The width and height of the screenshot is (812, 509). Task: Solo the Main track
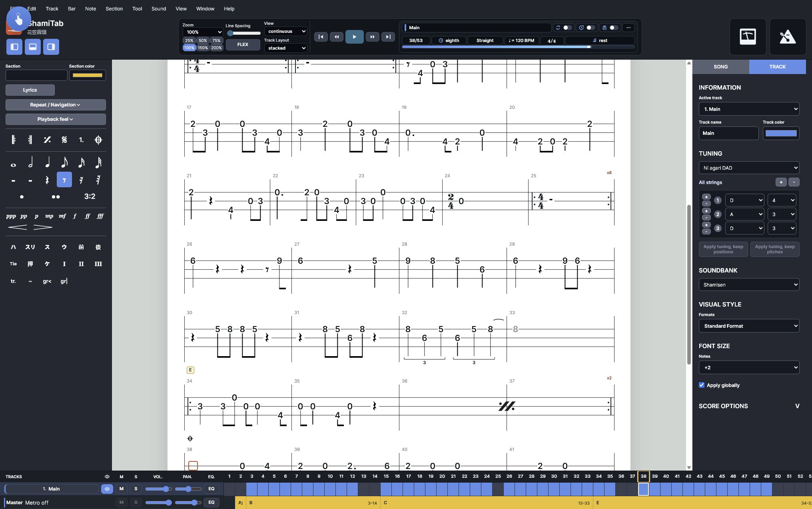(x=136, y=489)
